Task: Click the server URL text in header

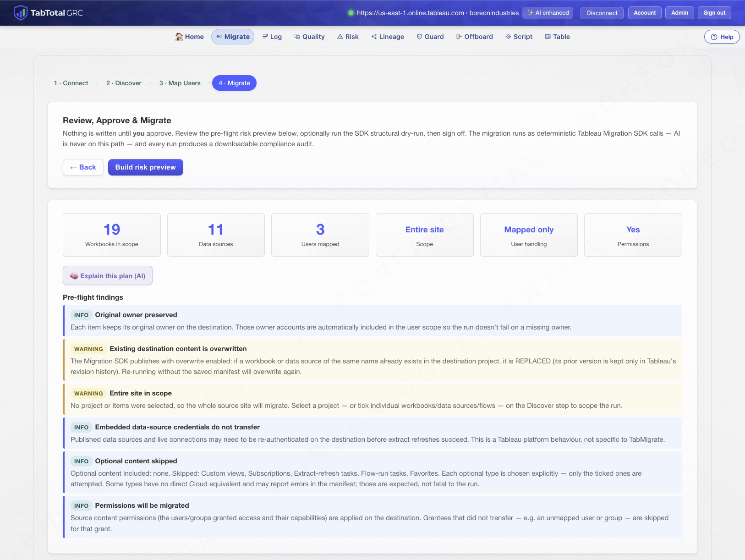Action: tap(438, 13)
